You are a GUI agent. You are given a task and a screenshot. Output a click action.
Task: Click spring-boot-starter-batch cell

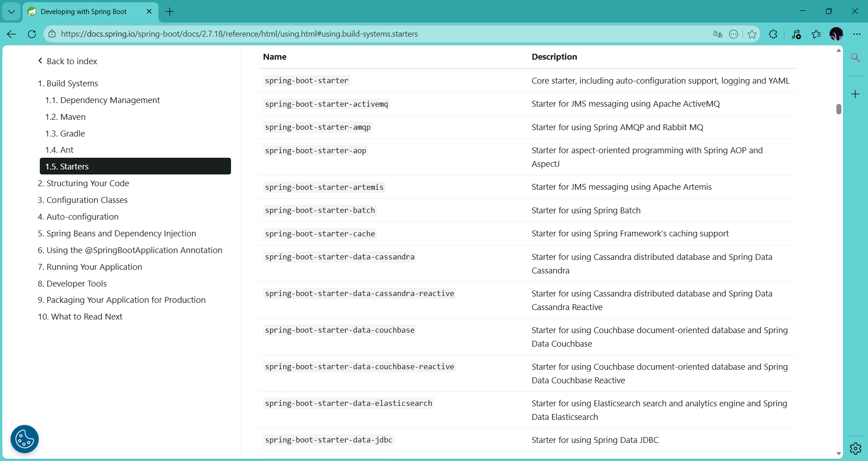(320, 210)
